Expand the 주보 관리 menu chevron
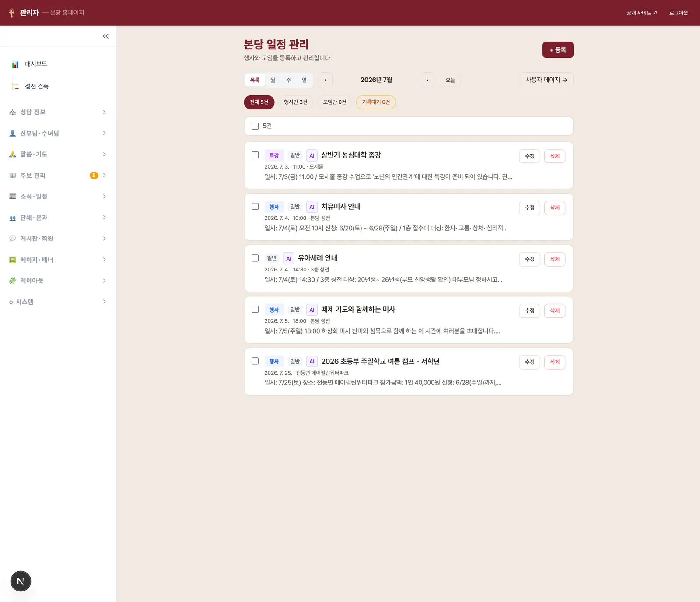 (x=104, y=175)
